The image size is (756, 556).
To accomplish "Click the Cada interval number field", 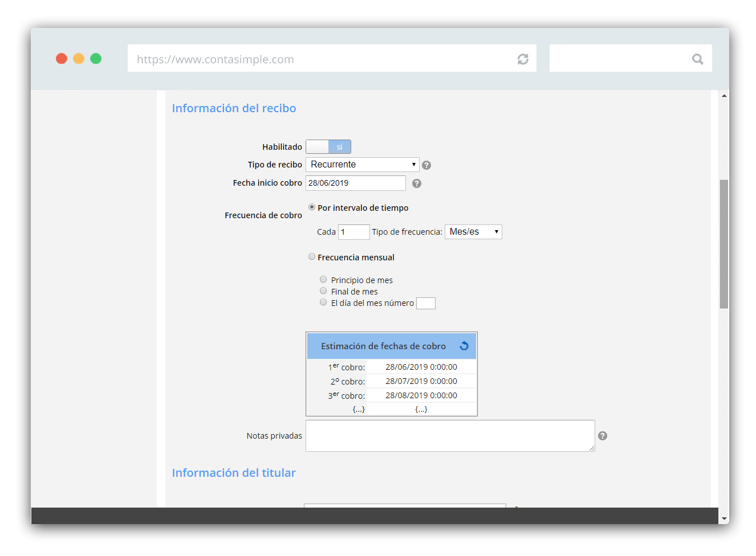I will click(353, 232).
